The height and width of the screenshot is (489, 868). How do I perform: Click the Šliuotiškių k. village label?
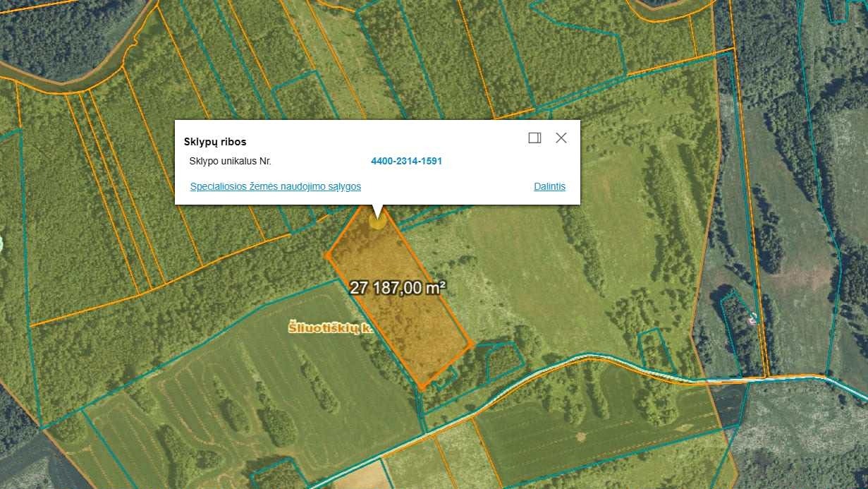tap(330, 327)
